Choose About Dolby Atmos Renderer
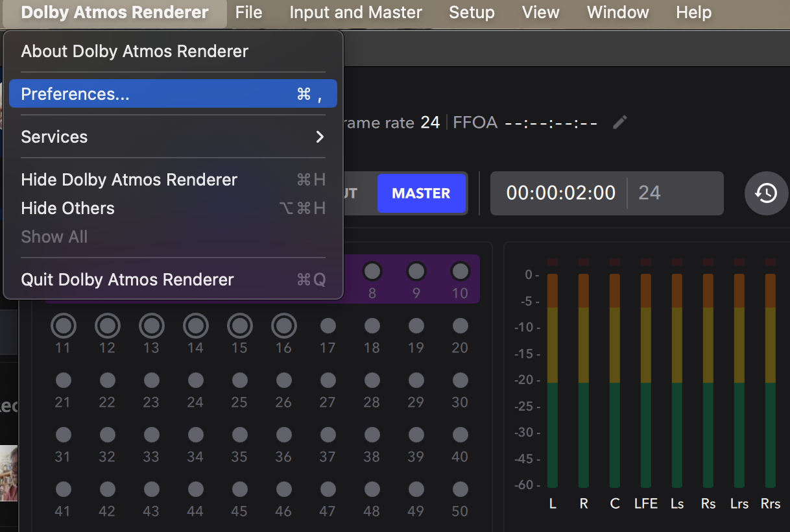 tap(173, 51)
